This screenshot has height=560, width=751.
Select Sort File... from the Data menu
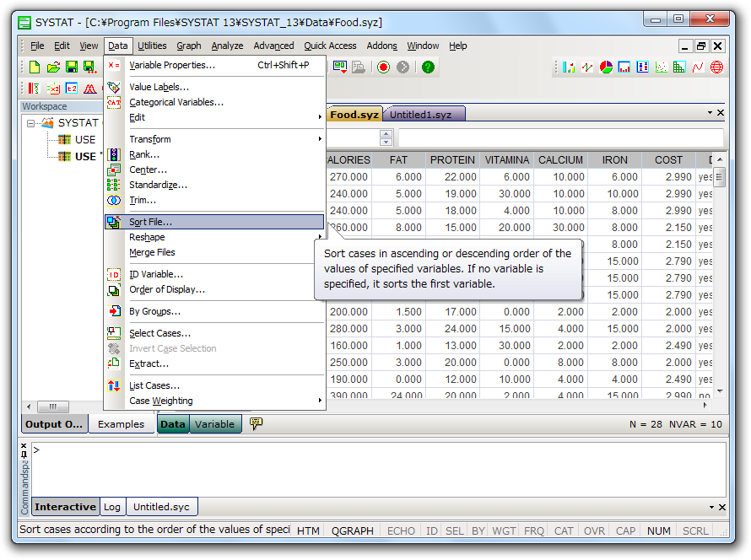click(x=214, y=222)
